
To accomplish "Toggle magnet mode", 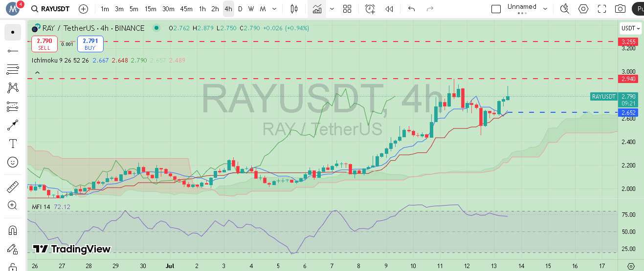I will [x=13, y=230].
